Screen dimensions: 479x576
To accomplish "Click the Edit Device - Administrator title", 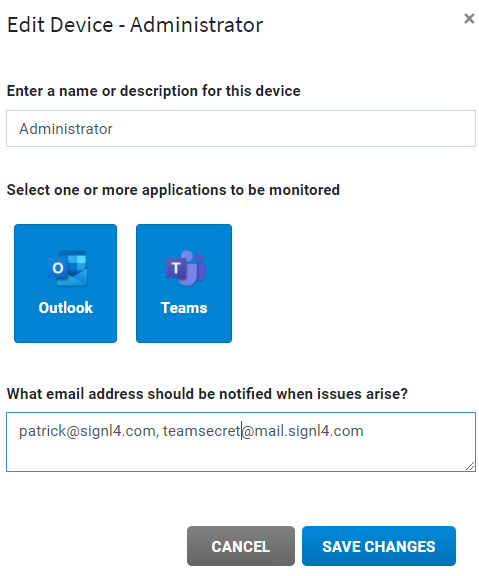I will (x=135, y=25).
